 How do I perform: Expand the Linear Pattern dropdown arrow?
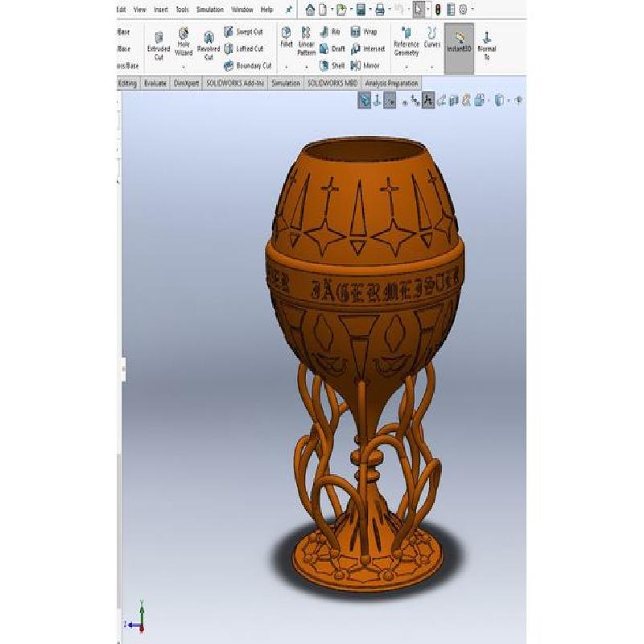coord(307,67)
